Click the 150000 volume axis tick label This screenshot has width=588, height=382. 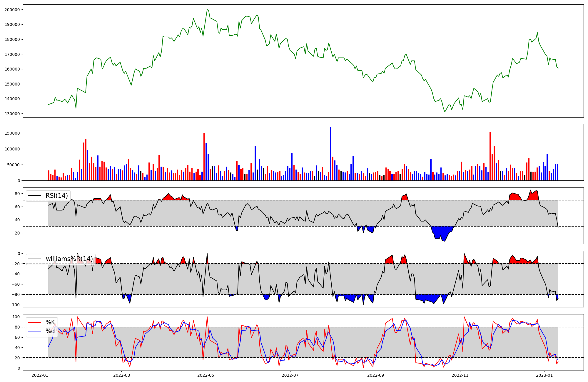12,133
